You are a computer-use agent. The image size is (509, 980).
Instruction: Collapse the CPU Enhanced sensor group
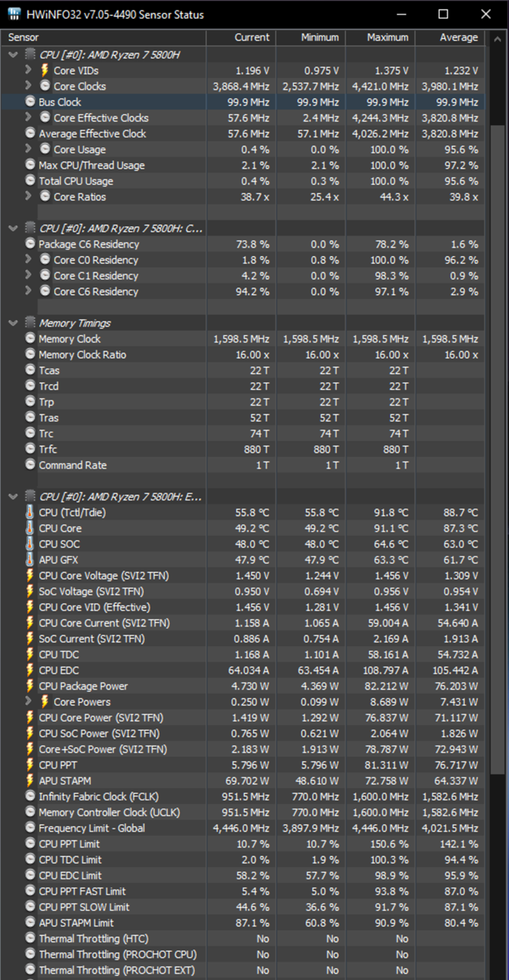coord(13,496)
